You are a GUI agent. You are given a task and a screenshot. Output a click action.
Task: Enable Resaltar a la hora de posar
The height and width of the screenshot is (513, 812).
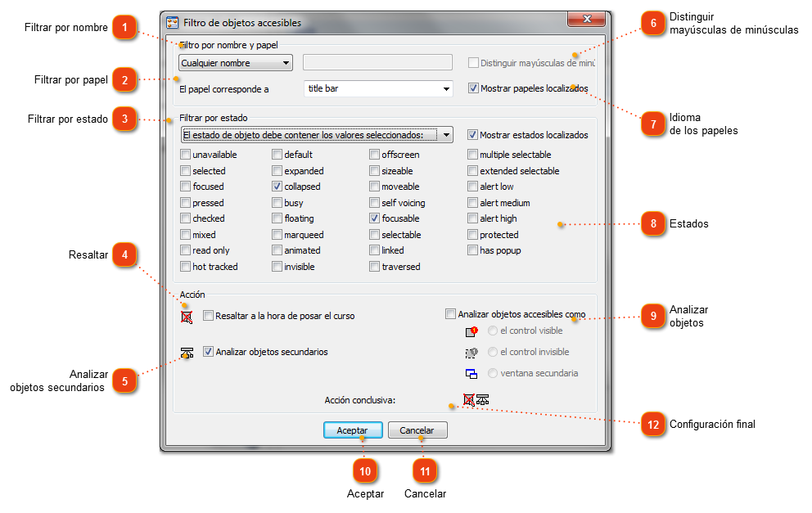208,315
